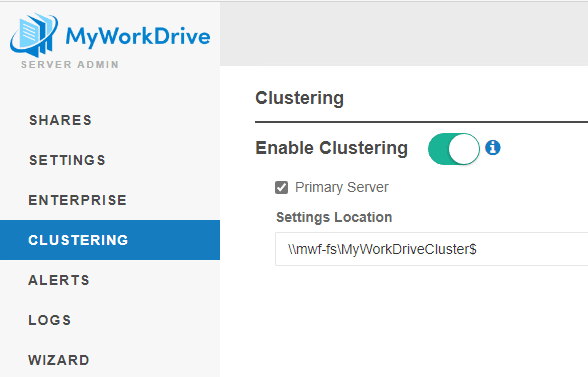Select the Clustering menu item

(x=110, y=240)
